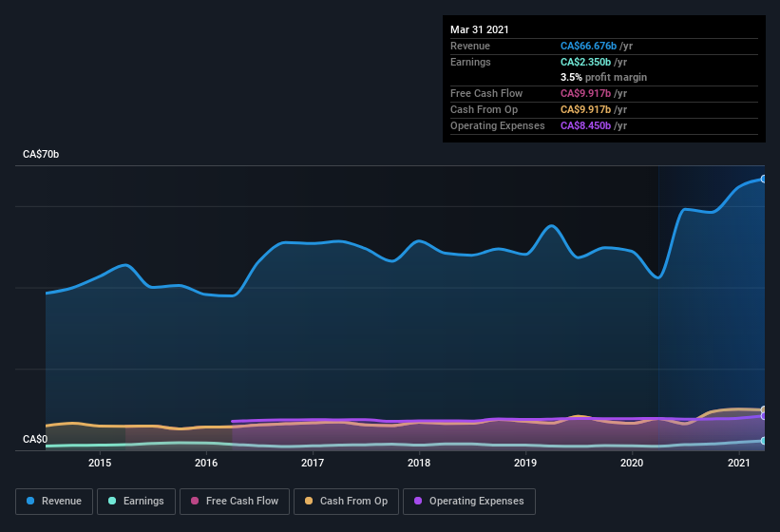Hide the Operating Expenses series

[x=469, y=502]
